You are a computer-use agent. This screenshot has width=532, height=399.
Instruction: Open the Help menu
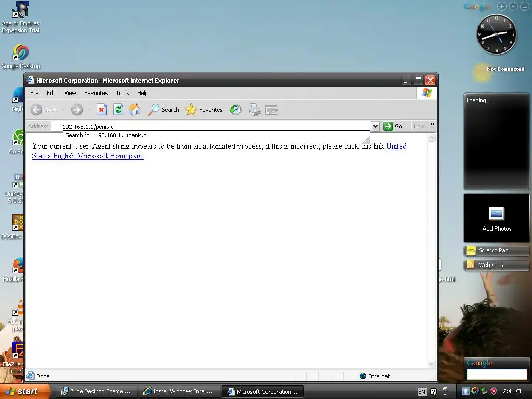(x=142, y=93)
